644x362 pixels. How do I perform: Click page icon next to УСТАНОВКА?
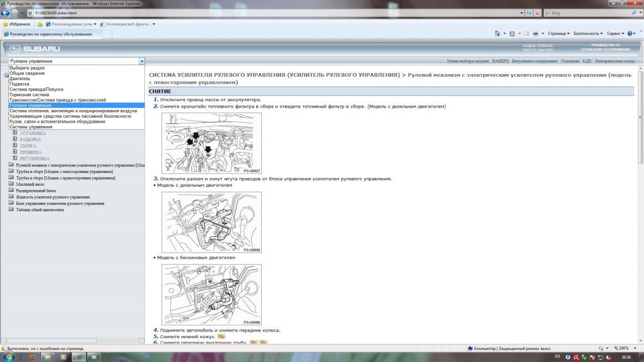[15, 133]
